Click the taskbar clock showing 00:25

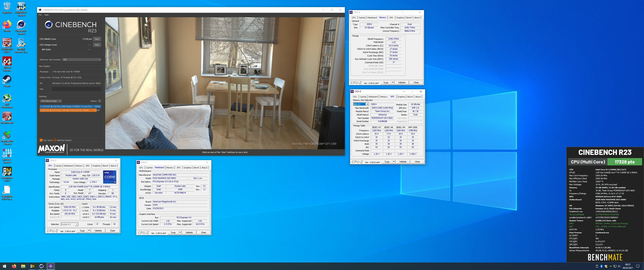tap(628, 266)
